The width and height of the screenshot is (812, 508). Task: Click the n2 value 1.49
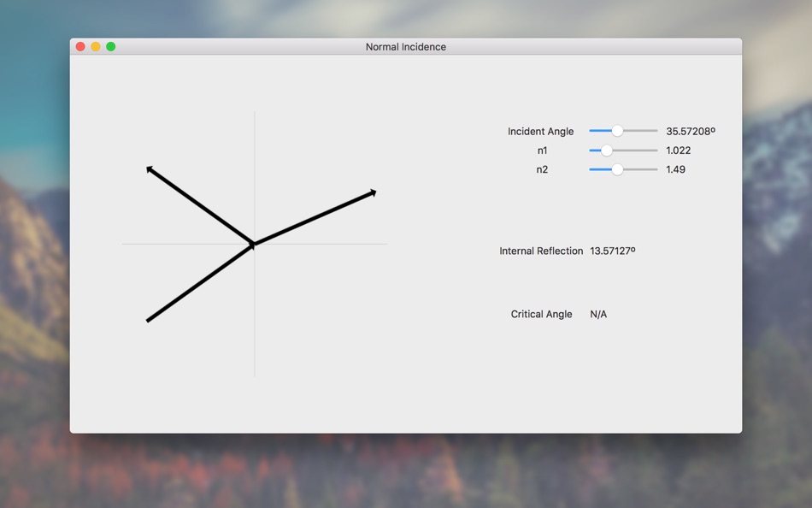click(x=676, y=169)
